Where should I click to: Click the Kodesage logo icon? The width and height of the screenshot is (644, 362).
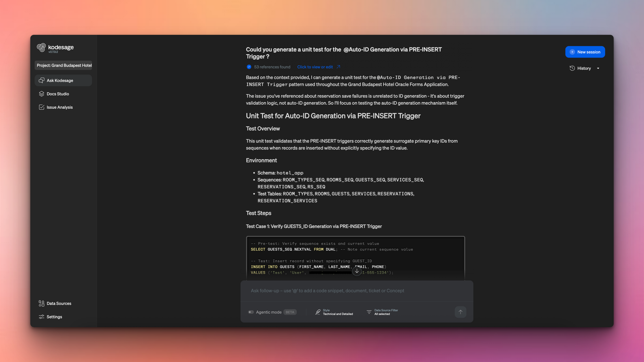coord(41,47)
